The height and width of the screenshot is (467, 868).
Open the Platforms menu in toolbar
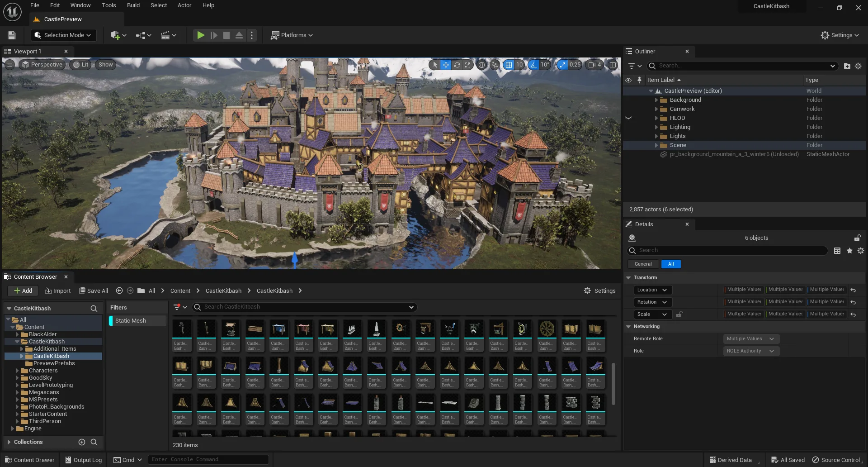[291, 35]
